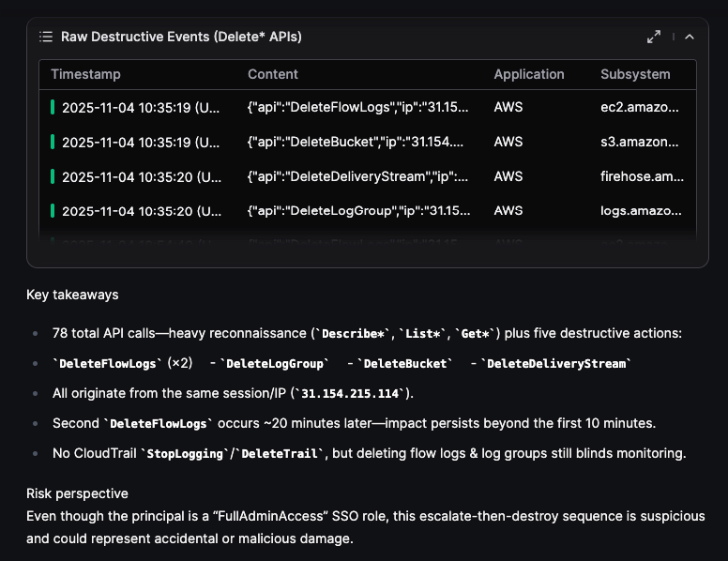Screen dimensions: 728x561
Task: Click the list icon beside the panel title
Action: click(x=46, y=37)
